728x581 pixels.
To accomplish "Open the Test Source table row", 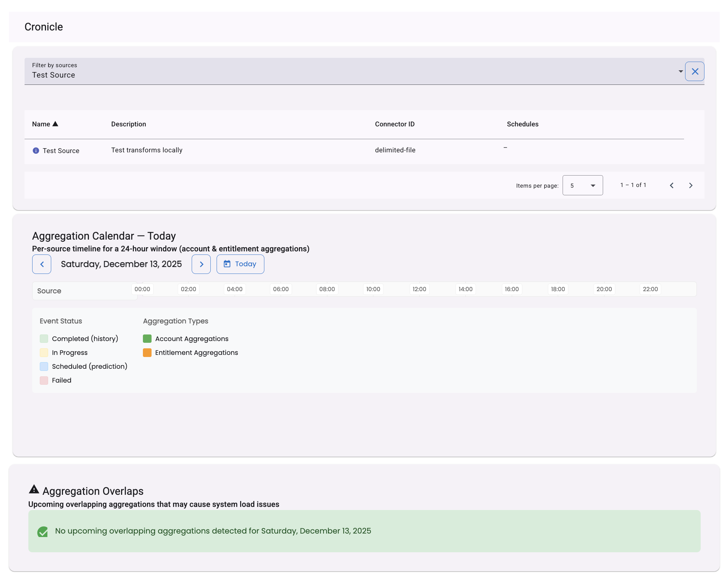I will click(x=61, y=151).
